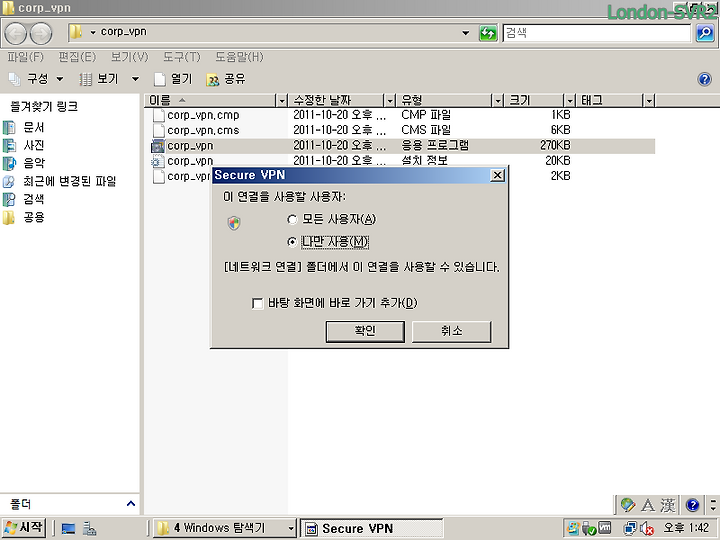Expand the 폴더 pane chevron
Screen dimensions: 720x540
pos(131,504)
